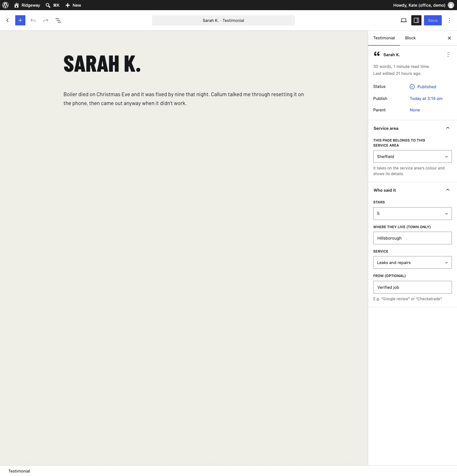The image size is (457, 476).
Task: Open the Document Overview list icon
Action: point(58,20)
